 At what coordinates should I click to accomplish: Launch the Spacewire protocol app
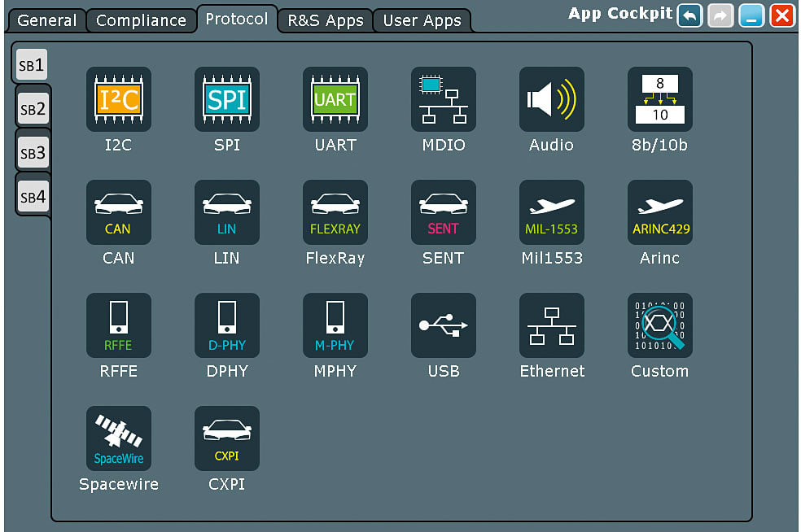(118, 438)
